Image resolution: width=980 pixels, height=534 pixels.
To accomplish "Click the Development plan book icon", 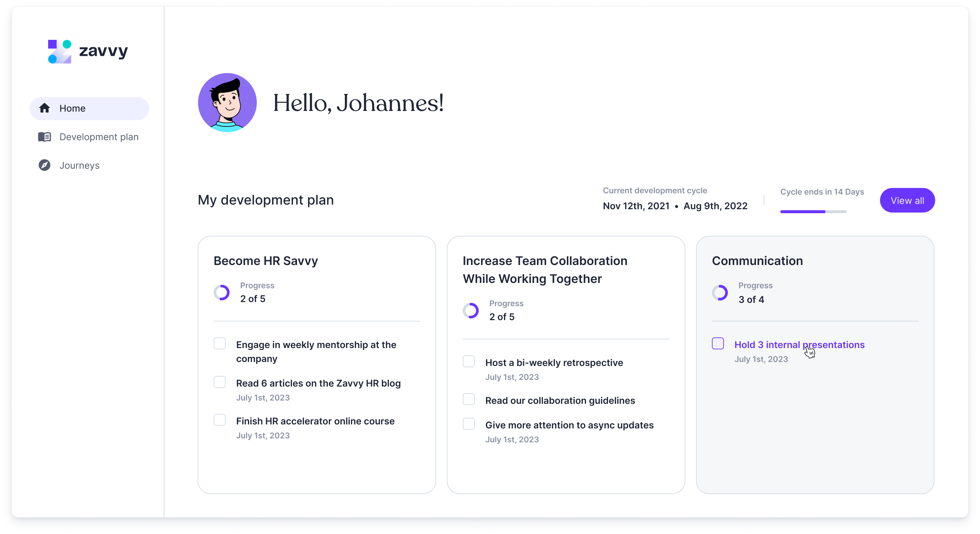I will (x=45, y=137).
